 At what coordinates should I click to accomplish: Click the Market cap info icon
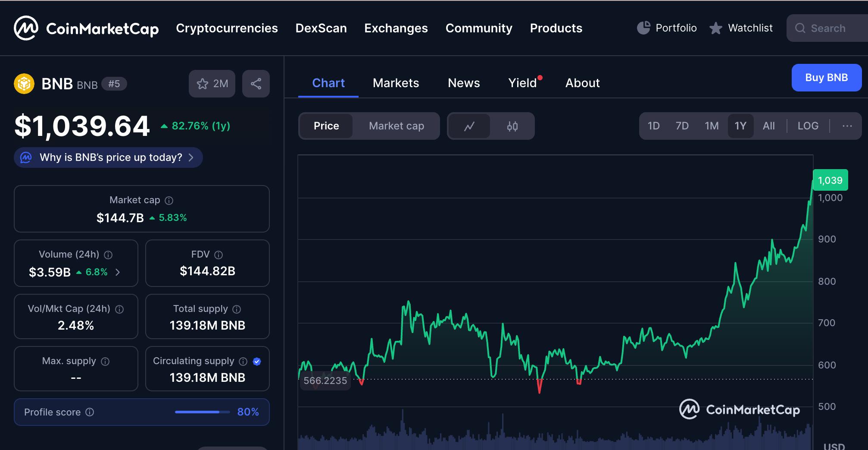click(169, 201)
